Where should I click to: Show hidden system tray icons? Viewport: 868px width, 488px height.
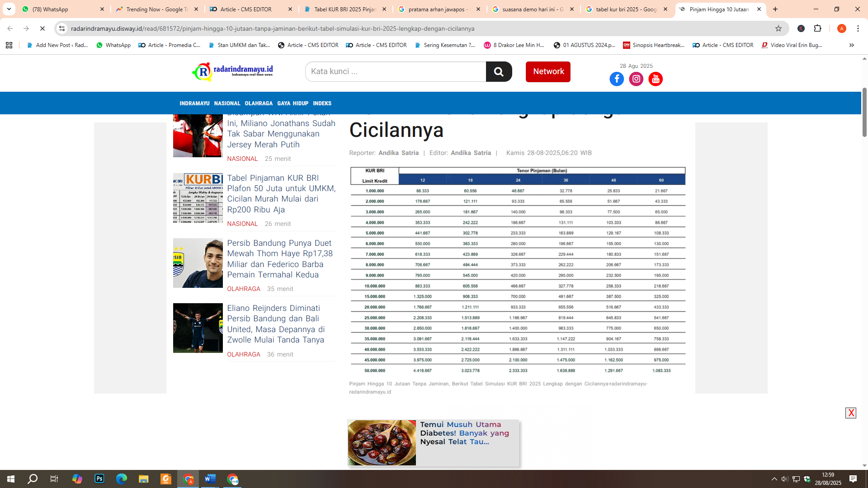(x=774, y=479)
